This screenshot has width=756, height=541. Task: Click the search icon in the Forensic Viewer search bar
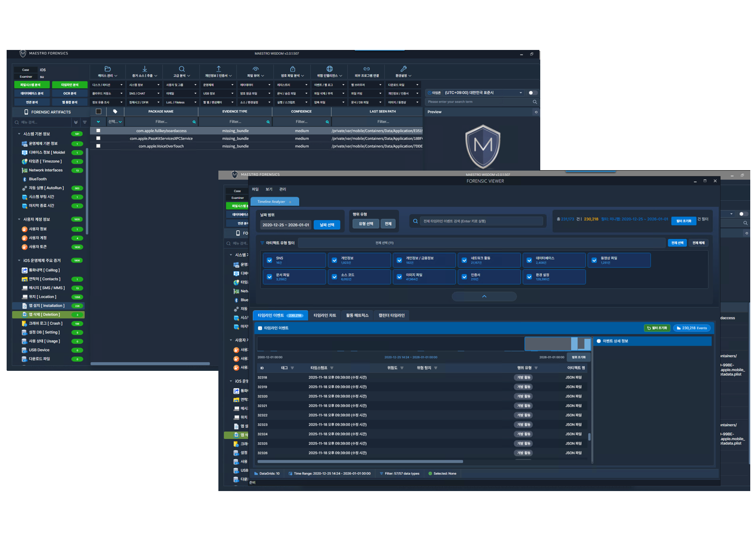[x=415, y=221]
